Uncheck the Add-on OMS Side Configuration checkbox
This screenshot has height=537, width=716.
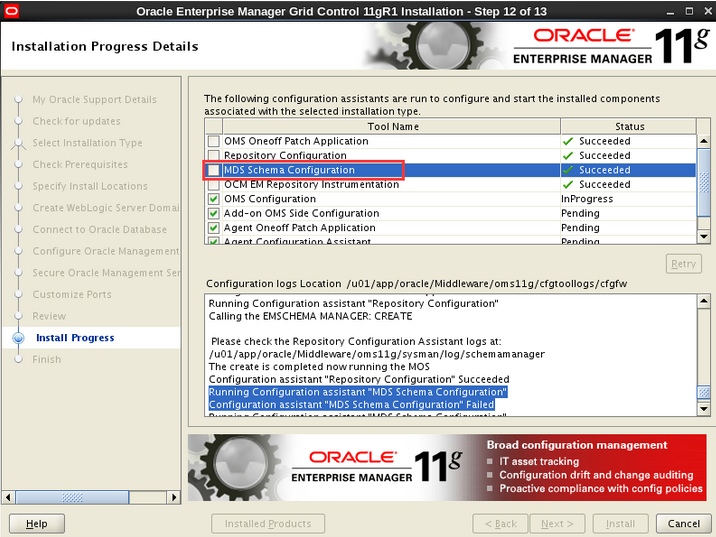213,213
